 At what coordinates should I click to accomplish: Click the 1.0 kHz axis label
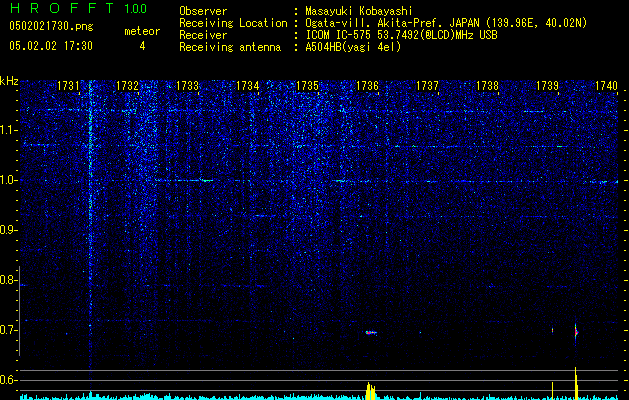7,180
